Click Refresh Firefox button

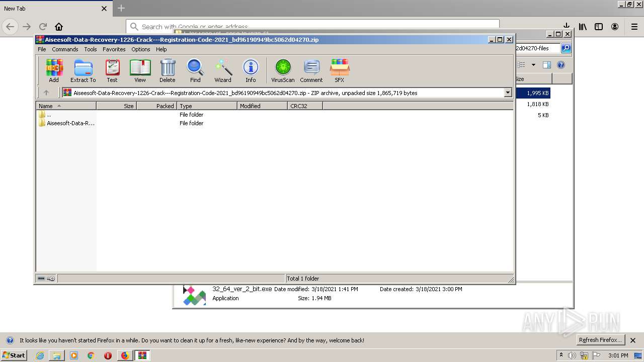tap(600, 340)
